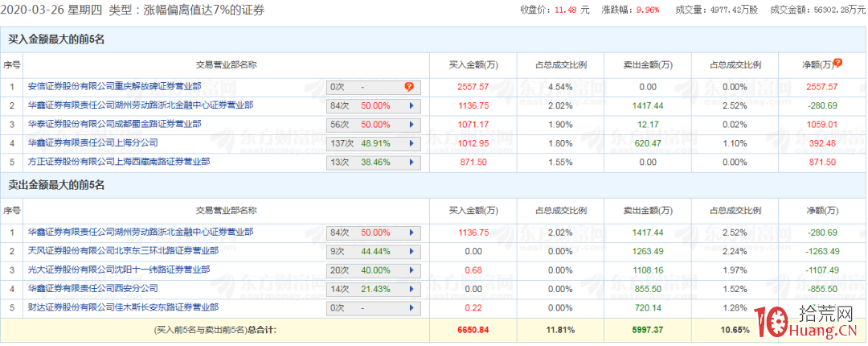
Task: Open 天风证券北京东三环北路证券营业部 link
Action: click(123, 250)
